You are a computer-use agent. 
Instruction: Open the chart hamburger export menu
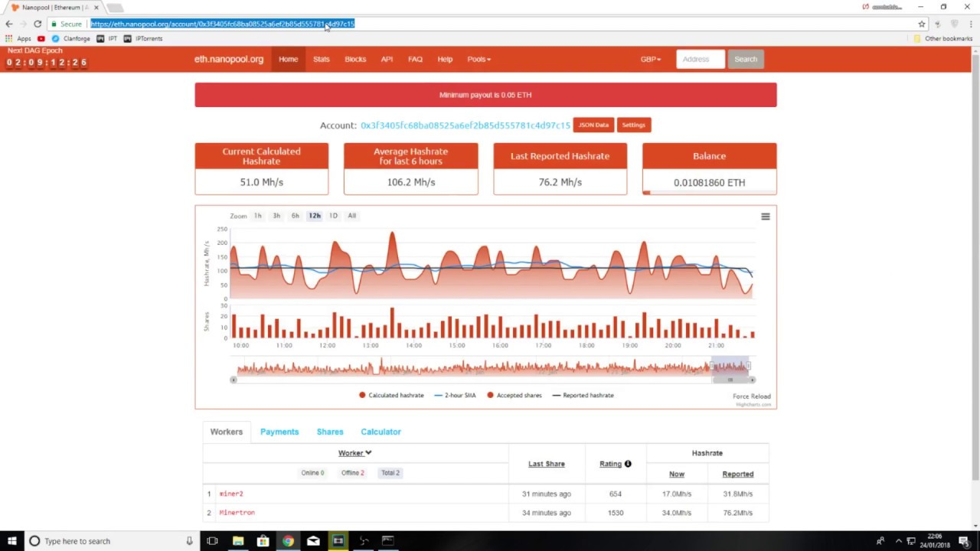pos(765,217)
